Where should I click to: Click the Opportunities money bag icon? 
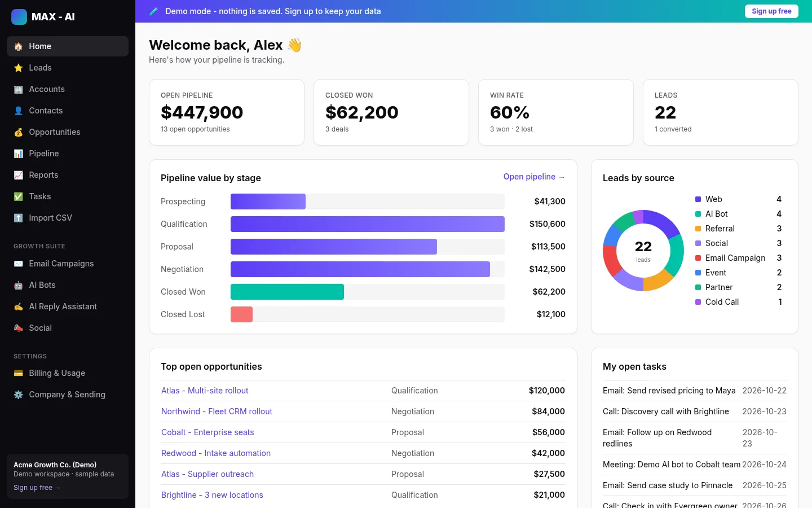19,132
